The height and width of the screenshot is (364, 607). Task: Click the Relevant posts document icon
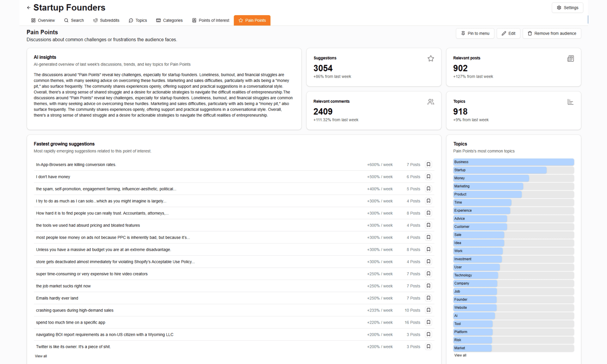pos(570,58)
